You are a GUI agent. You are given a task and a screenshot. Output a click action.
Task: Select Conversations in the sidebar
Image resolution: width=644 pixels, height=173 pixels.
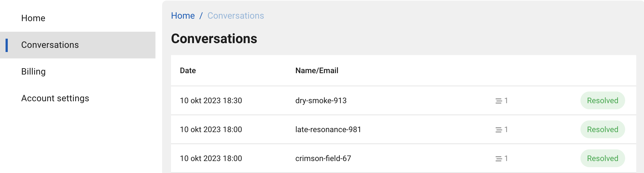[x=50, y=45]
